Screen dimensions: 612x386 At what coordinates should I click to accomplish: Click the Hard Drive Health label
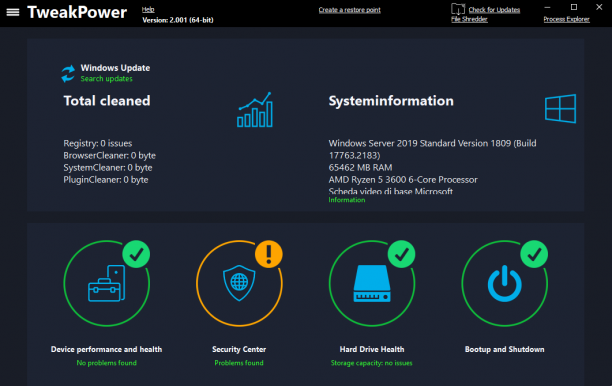pos(372,349)
